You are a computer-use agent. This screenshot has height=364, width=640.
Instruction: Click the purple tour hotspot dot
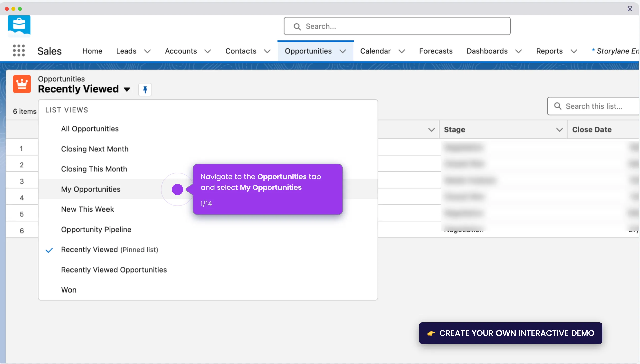(177, 189)
